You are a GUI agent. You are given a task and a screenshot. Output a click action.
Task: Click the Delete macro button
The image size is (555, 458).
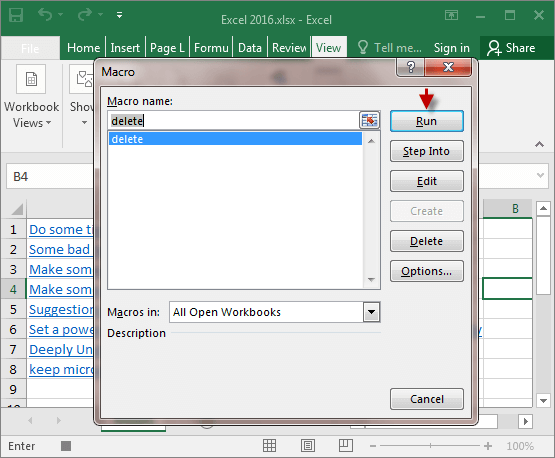click(427, 241)
